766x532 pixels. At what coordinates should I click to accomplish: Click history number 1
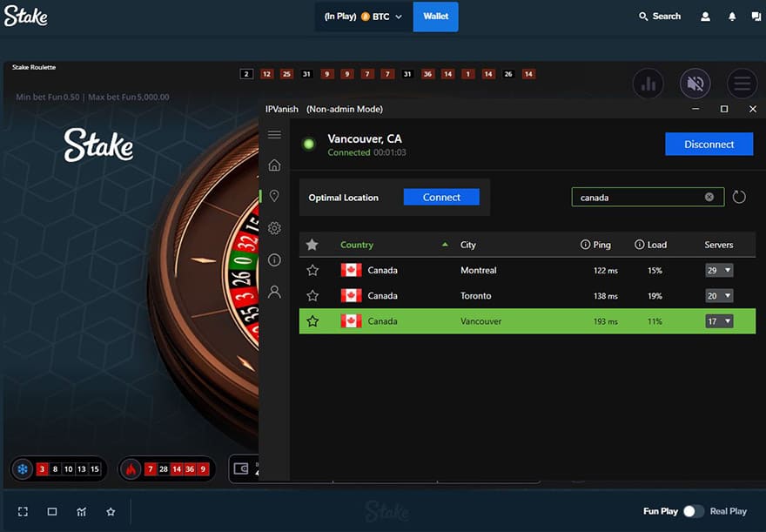tap(468, 74)
